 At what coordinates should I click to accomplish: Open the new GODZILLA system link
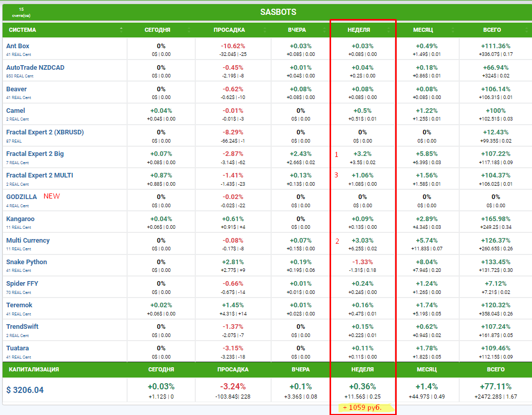click(x=22, y=197)
